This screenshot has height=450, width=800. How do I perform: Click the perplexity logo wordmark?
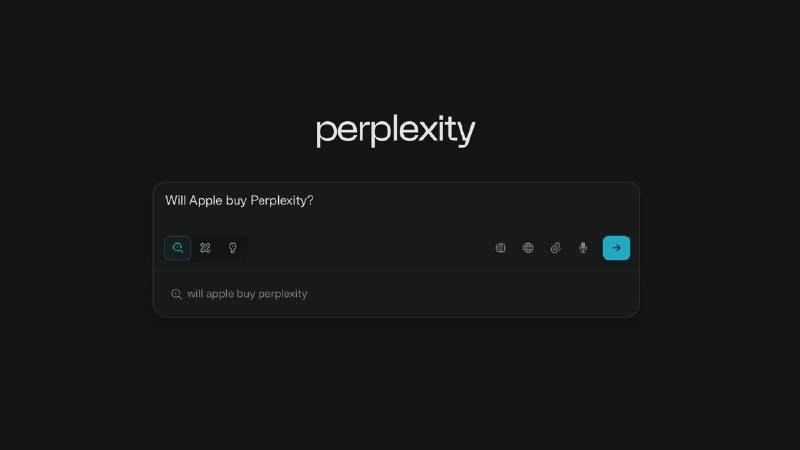tap(396, 131)
